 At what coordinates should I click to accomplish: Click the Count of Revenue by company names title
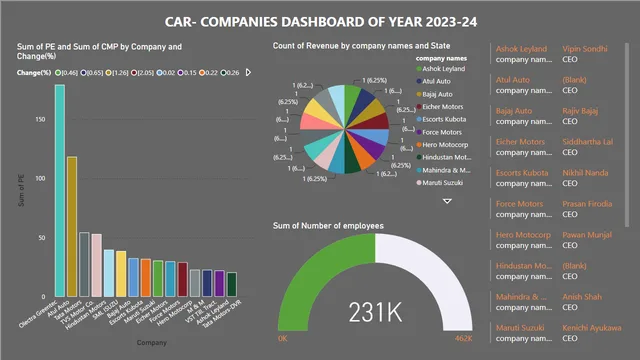361,46
